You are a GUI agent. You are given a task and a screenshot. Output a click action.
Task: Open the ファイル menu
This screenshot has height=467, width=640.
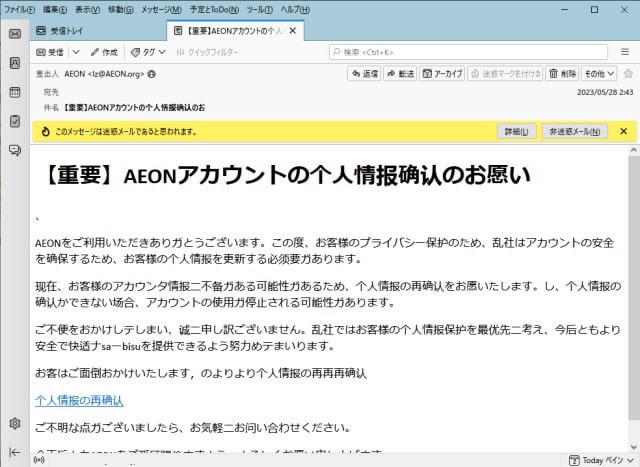click(x=19, y=9)
